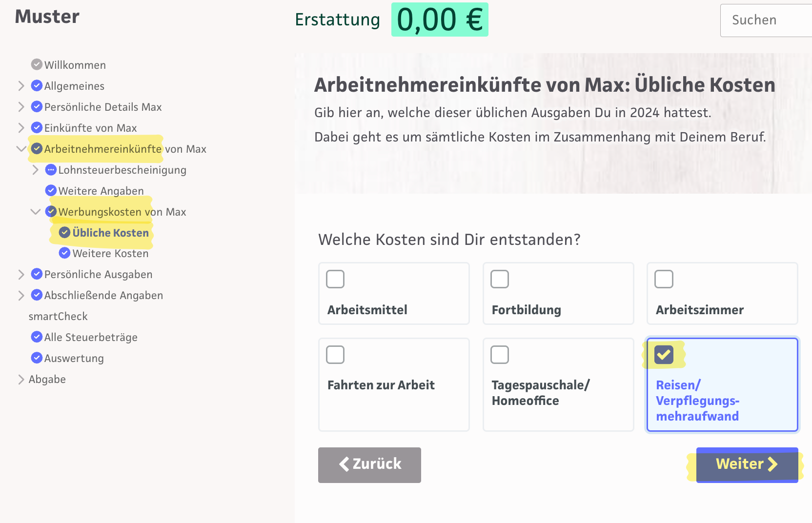Click the check icon next to Alle Steuerbeträge
The height and width of the screenshot is (523, 812).
tap(37, 337)
